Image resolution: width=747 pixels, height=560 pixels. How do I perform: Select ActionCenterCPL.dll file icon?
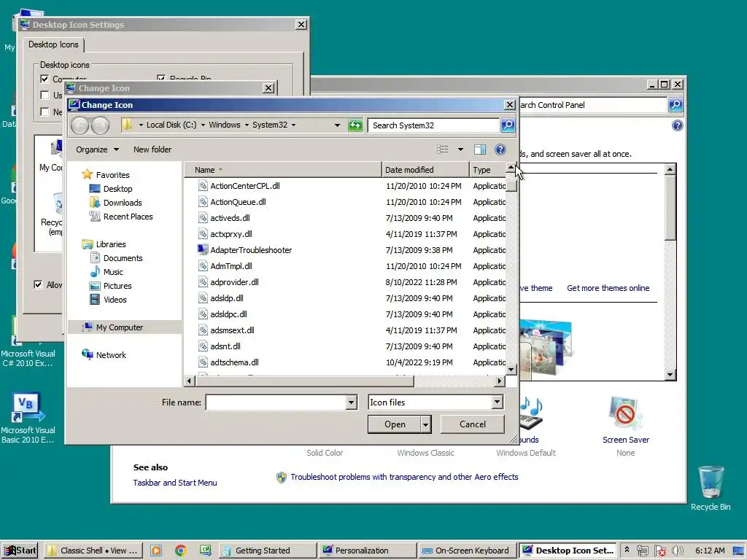(203, 186)
